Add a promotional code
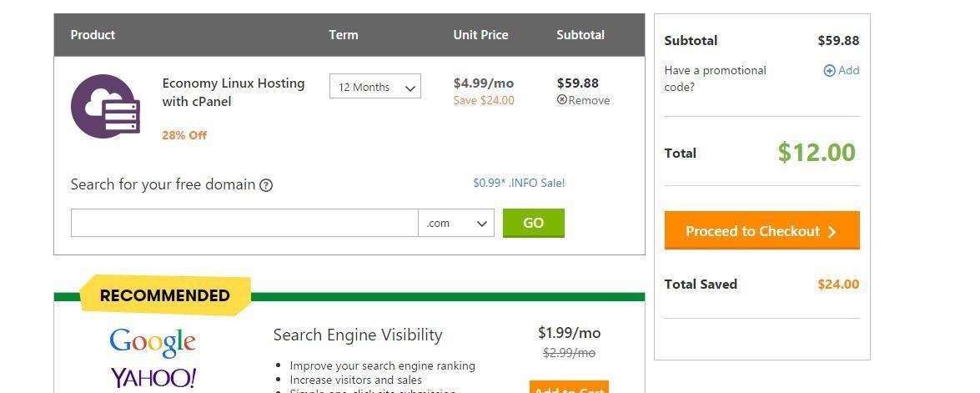This screenshot has height=393, width=980. pos(841,71)
